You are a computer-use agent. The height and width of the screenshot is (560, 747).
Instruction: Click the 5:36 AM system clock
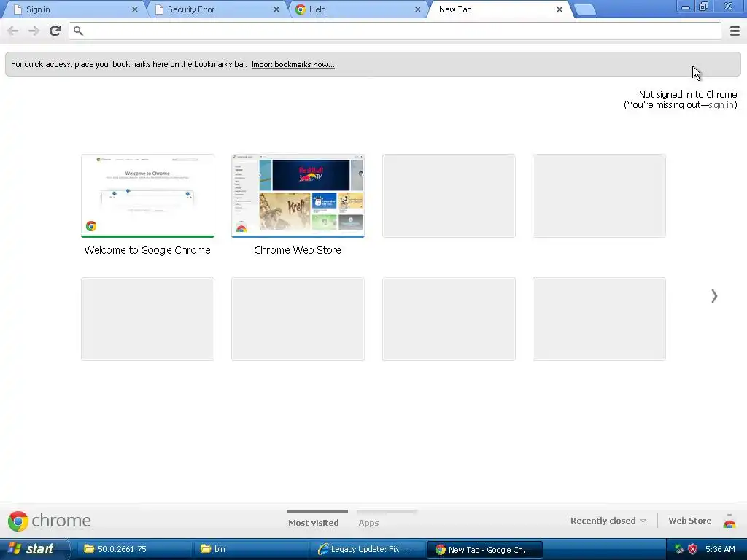720,549
